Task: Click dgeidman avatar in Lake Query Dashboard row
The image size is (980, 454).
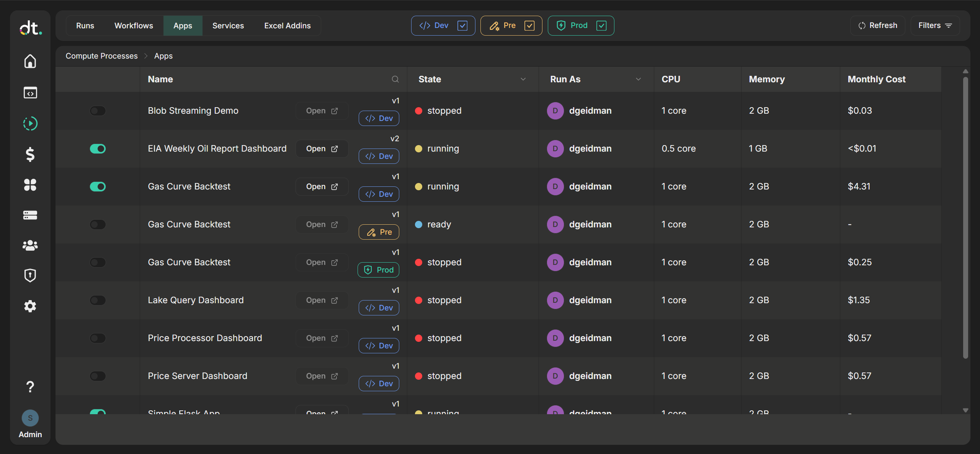Action: (555, 300)
